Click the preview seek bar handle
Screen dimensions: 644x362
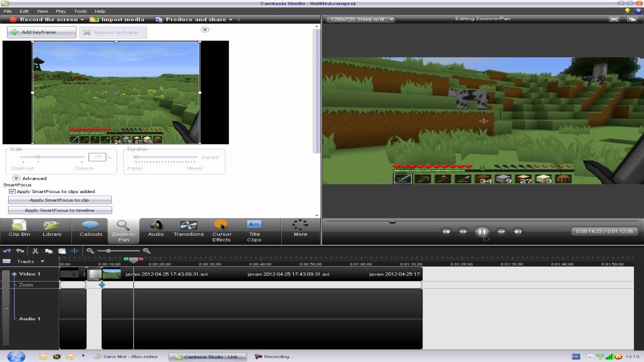tap(392, 222)
